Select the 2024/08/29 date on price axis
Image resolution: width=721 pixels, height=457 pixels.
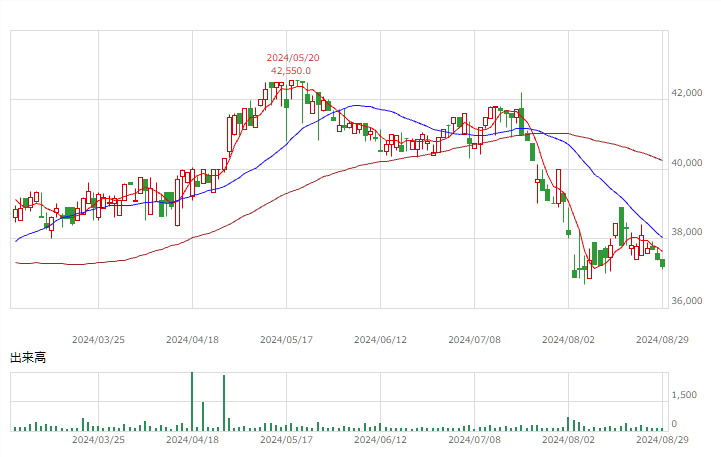[662, 340]
